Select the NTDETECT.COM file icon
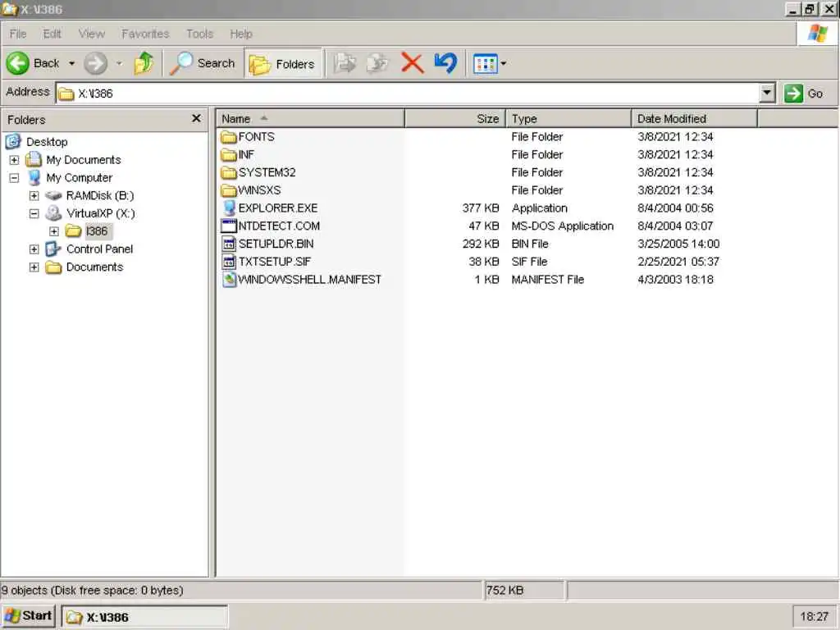The width and height of the screenshot is (840, 630). click(x=229, y=226)
